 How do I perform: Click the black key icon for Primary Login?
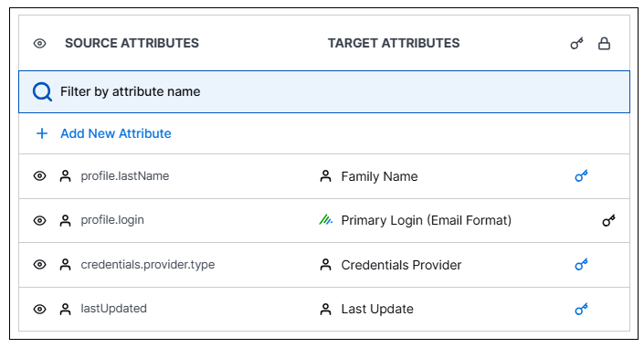[608, 220]
